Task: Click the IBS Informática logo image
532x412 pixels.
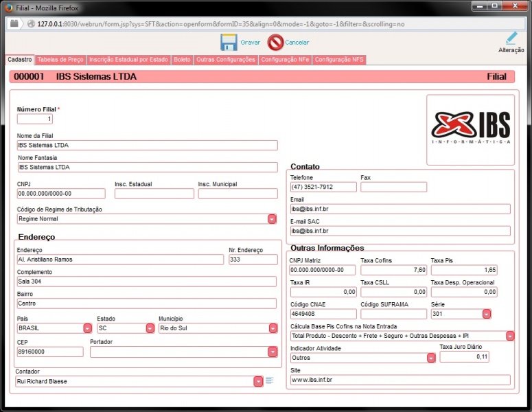Action: click(471, 128)
